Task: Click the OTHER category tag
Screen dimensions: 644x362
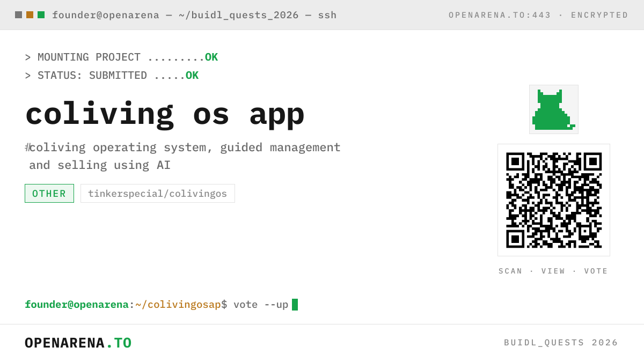Action: (x=49, y=194)
